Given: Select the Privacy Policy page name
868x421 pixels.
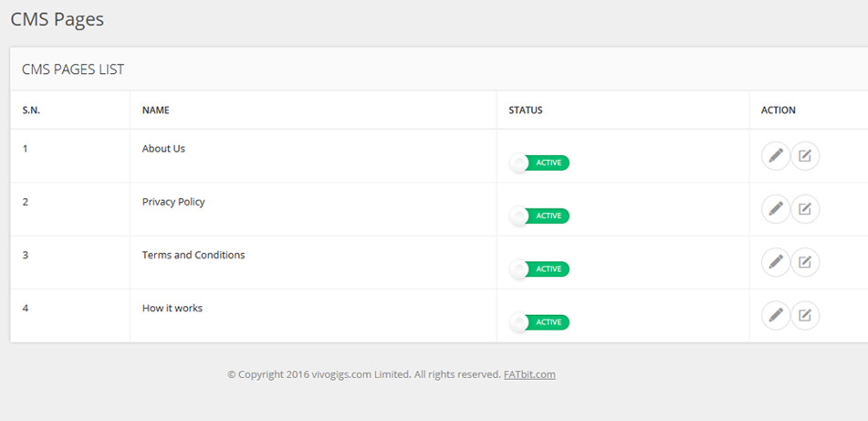Looking at the screenshot, I should [173, 202].
